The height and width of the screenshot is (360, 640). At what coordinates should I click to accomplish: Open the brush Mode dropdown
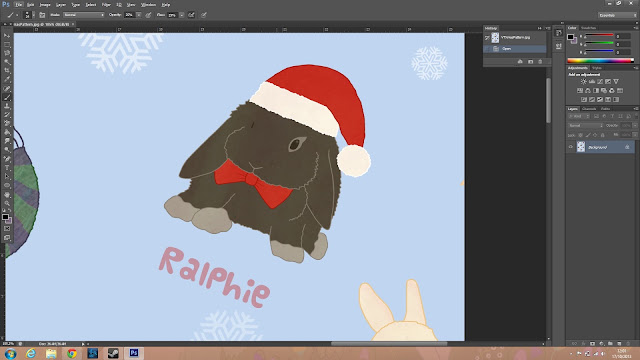pyautogui.click(x=84, y=15)
